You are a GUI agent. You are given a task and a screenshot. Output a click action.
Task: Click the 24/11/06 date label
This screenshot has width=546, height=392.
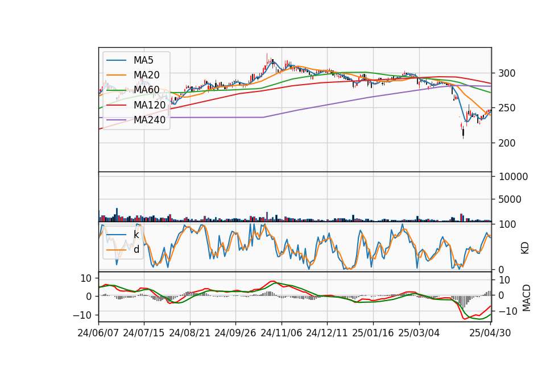tap(281, 333)
